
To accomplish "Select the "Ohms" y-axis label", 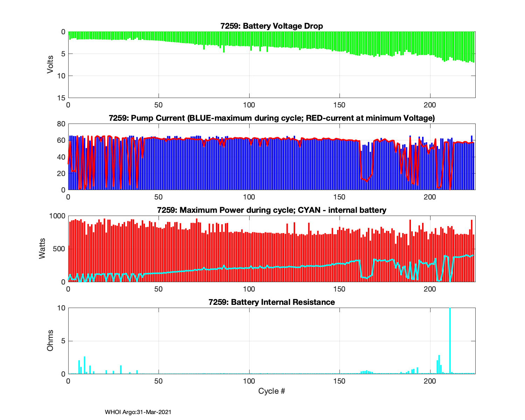I will pos(50,341).
